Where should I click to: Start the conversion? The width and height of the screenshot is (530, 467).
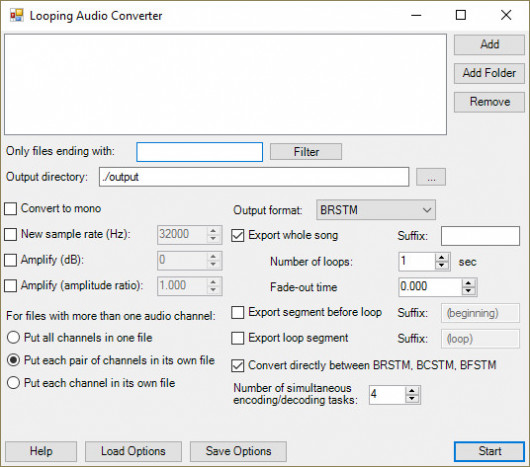pyautogui.click(x=489, y=451)
